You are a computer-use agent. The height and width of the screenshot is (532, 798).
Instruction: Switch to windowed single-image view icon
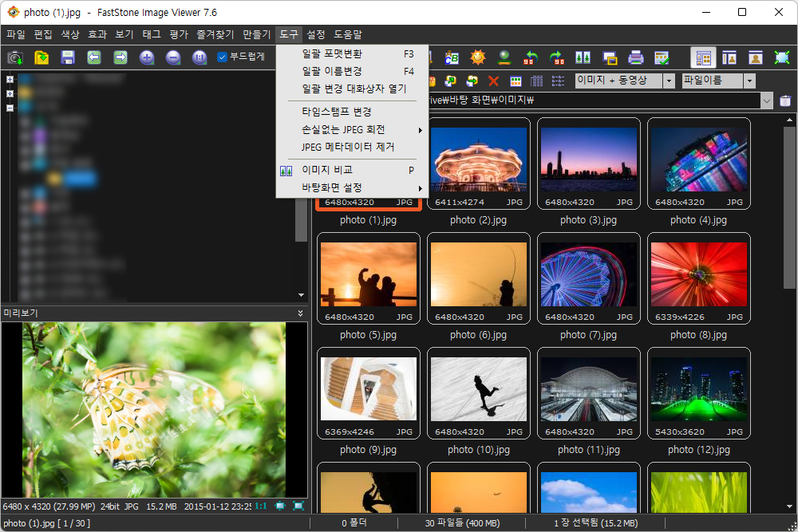pos(756,57)
